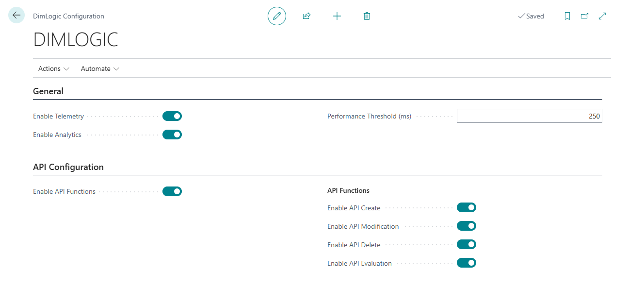Screen dimensions: 644x288
Task: Expand the Actions dropdown menu
Action: tap(53, 68)
